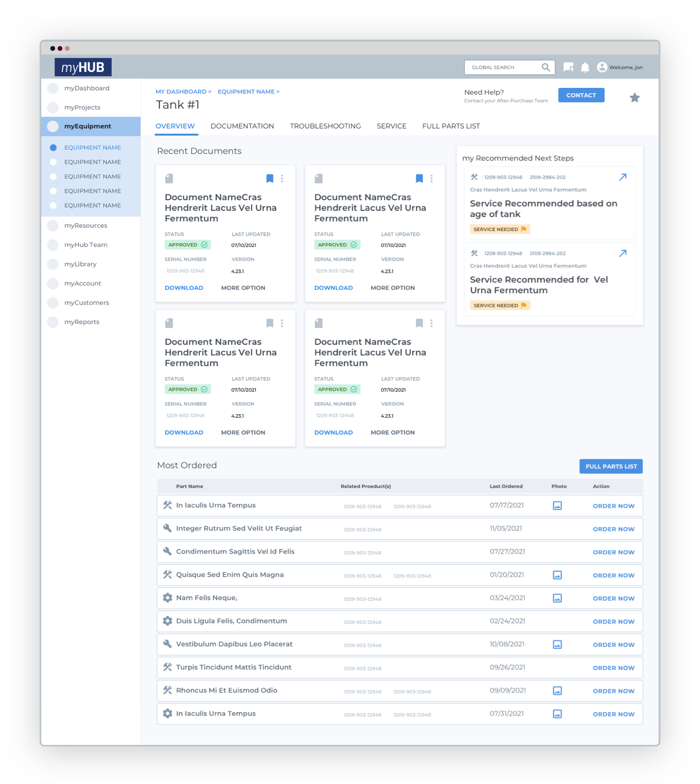The width and height of the screenshot is (700, 784).
Task: Click photo icon for part ordered 07/17/2021
Action: 557,506
